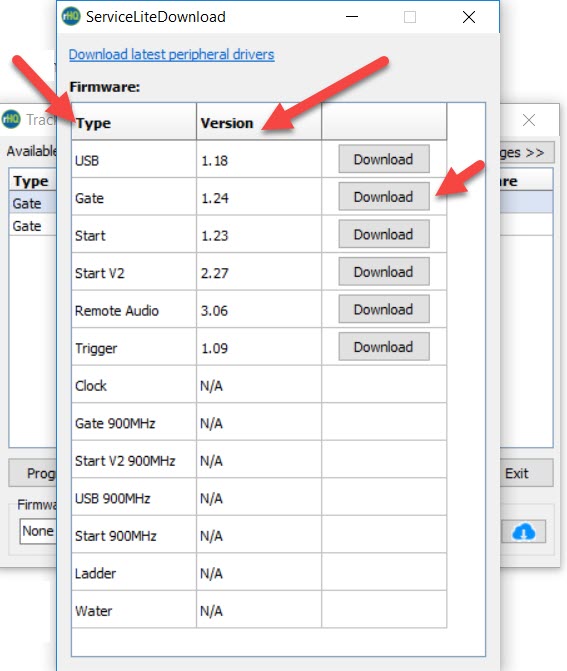
Task: Select the USB 900MHz row
Action: 259,497
